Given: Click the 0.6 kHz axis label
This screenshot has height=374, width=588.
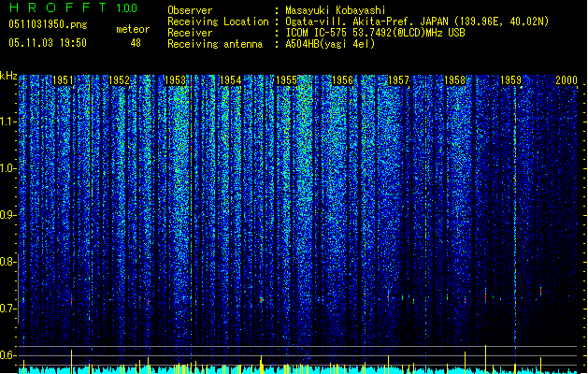Looking at the screenshot, I should (x=7, y=355).
